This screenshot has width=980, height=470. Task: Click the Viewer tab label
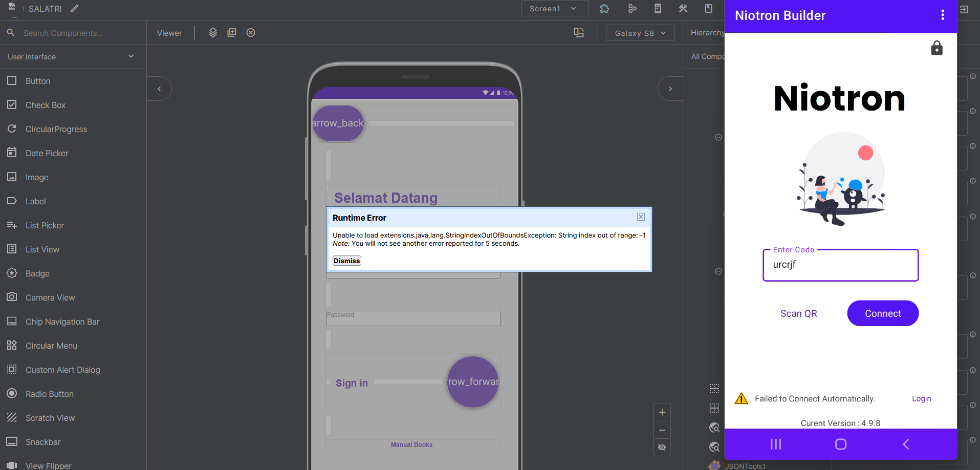point(169,33)
